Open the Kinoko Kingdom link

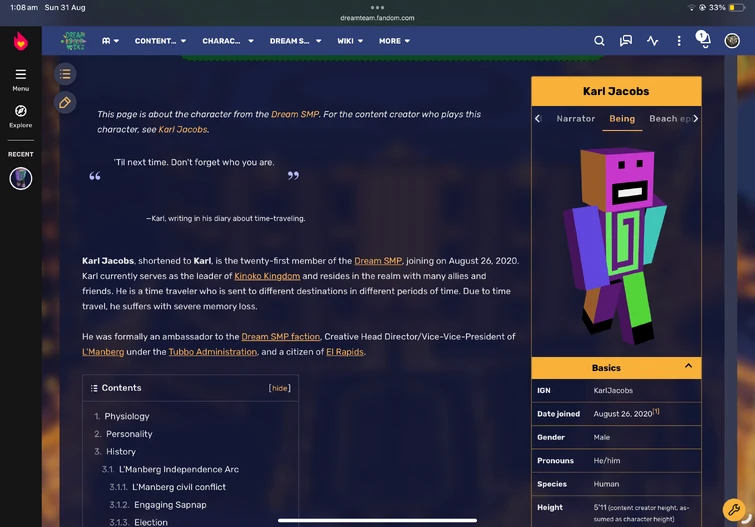(267, 276)
